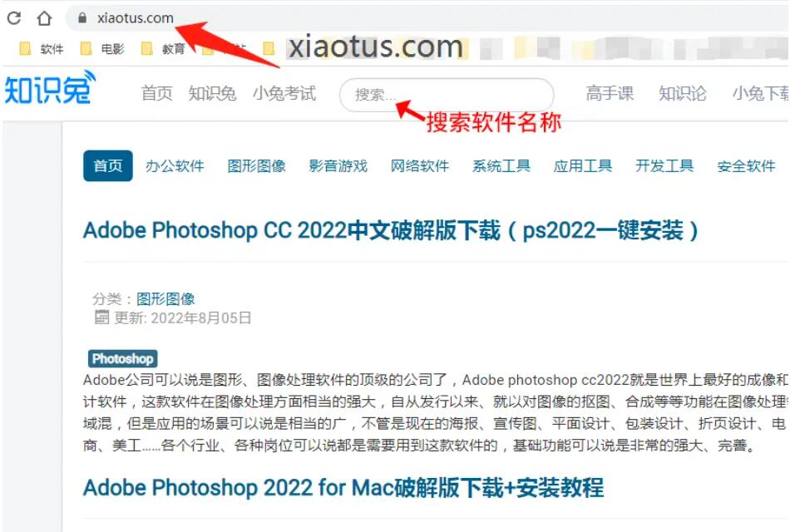Open the Adobe Photoshop CC 2022 article title
Image resolution: width=790 pixels, height=532 pixels.
tap(391, 231)
